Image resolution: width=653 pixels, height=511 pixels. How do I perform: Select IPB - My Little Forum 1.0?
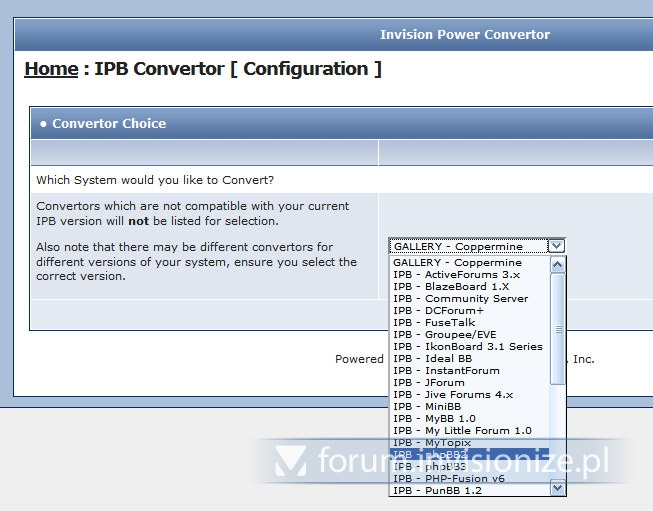pos(462,431)
